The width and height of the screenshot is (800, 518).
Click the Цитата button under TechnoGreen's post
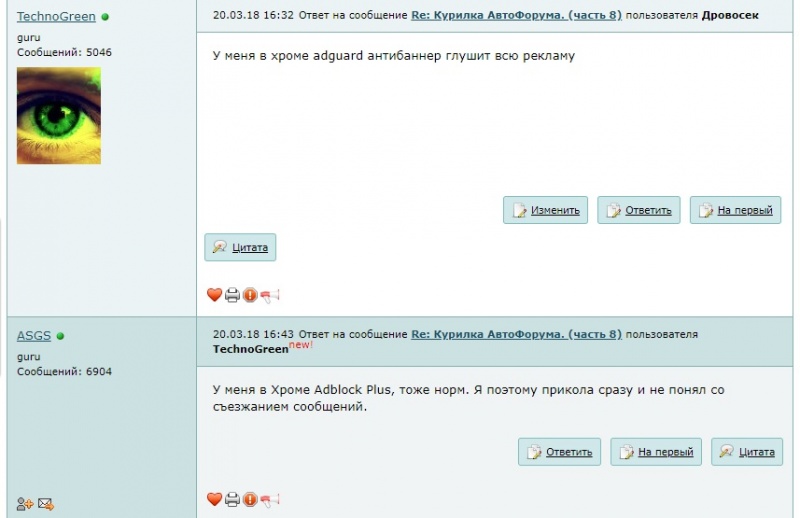(240, 247)
